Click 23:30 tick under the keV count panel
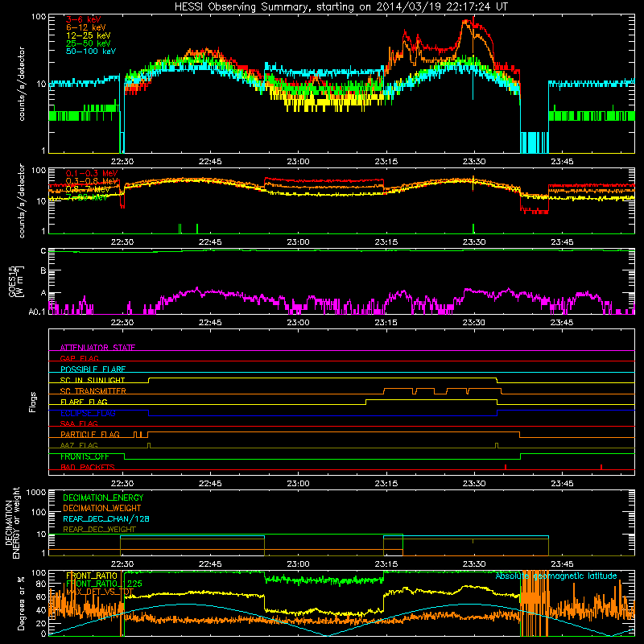 point(474,162)
